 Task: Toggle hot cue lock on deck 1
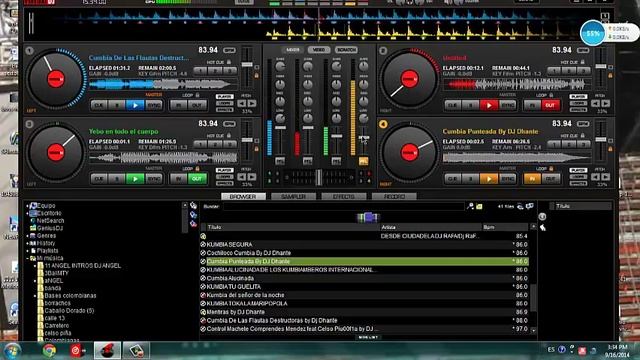pos(229,62)
